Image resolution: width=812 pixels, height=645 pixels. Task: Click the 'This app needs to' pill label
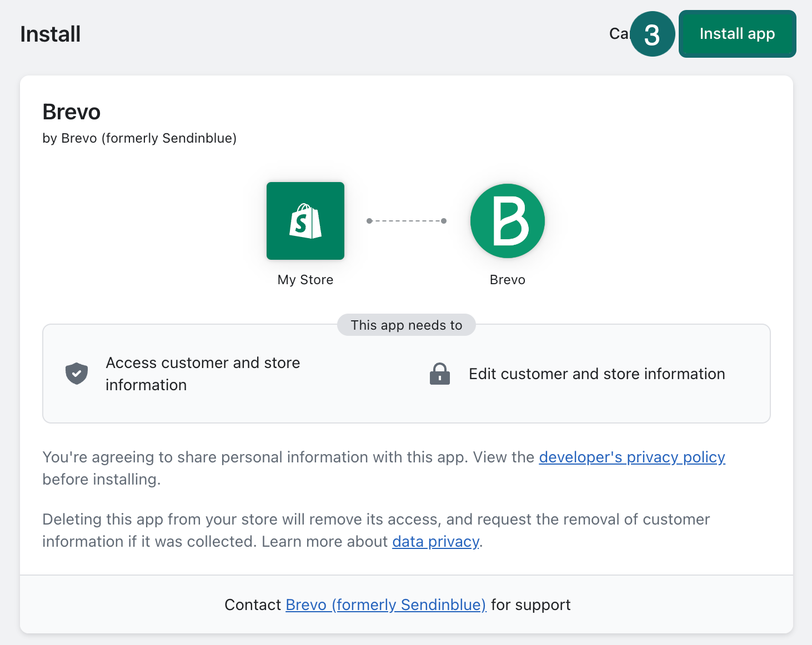click(406, 325)
